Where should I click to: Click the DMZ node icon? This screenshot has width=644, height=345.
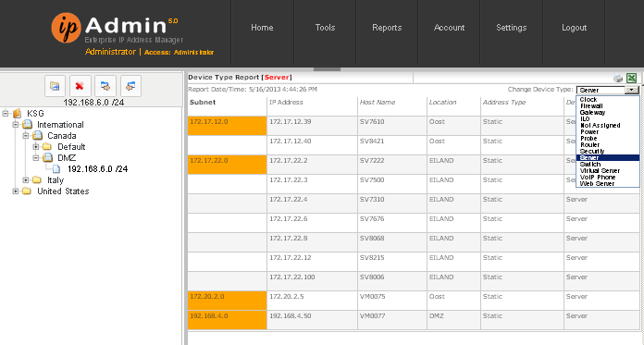click(x=47, y=158)
